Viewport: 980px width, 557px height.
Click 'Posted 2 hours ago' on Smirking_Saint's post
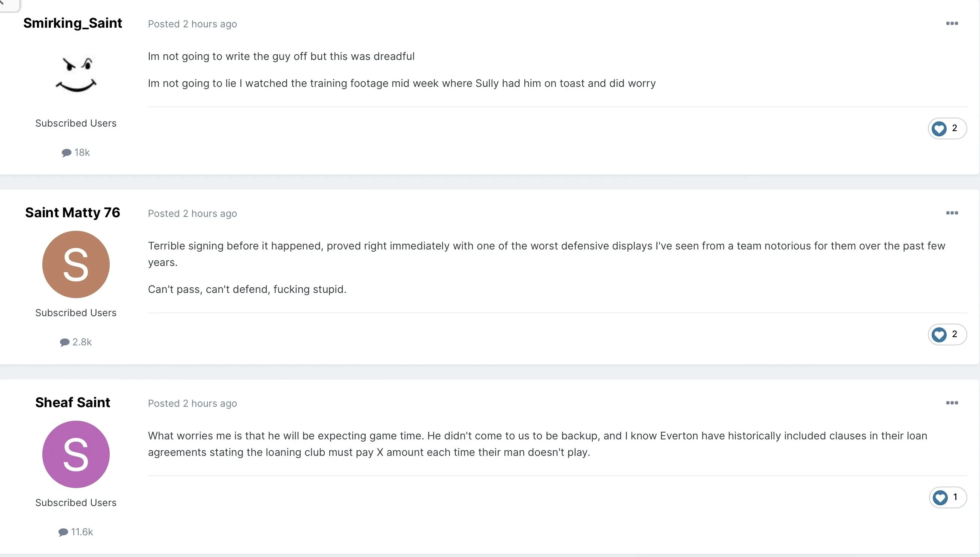192,24
